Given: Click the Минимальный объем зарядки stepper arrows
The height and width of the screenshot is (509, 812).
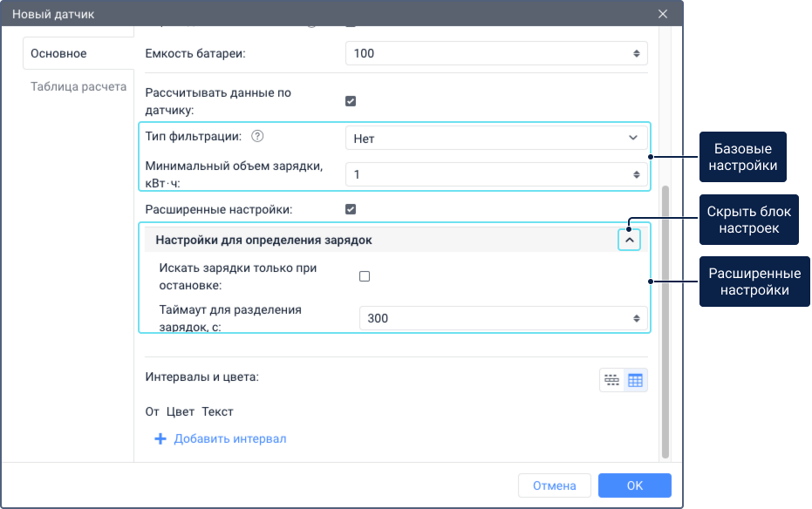Looking at the screenshot, I should (636, 174).
